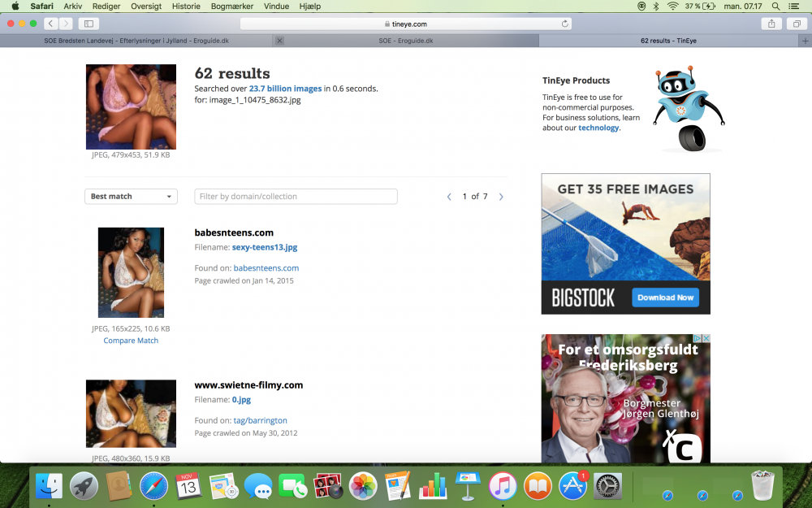The image size is (812, 508).
Task: Go to next results page
Action: pos(501,197)
